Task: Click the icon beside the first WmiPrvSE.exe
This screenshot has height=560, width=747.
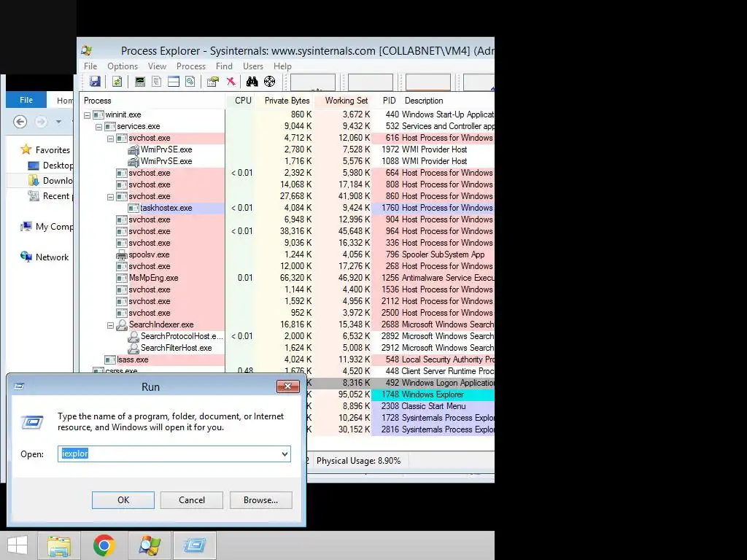Action: (x=133, y=149)
